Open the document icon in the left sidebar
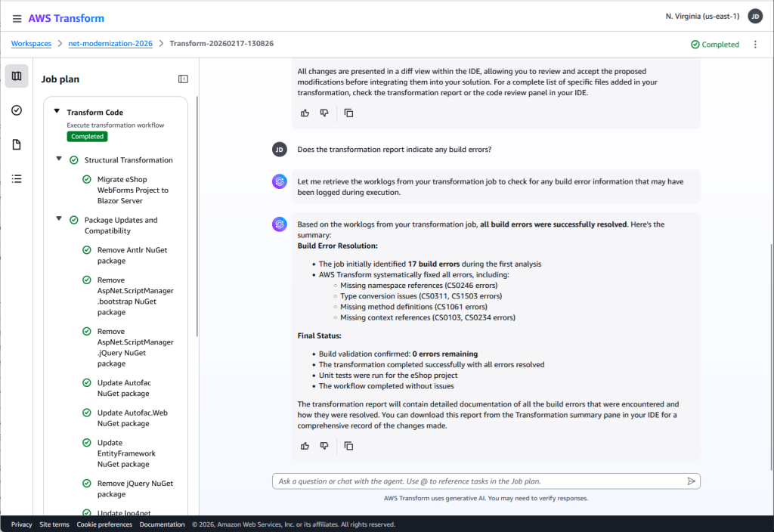Screen dimensions: 774x532 tap(16, 144)
